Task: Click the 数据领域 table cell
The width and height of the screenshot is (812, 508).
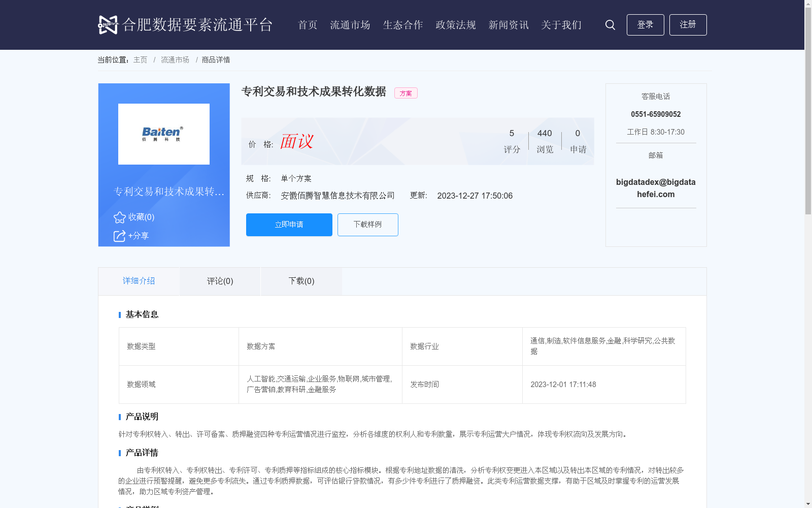Action: tap(179, 385)
